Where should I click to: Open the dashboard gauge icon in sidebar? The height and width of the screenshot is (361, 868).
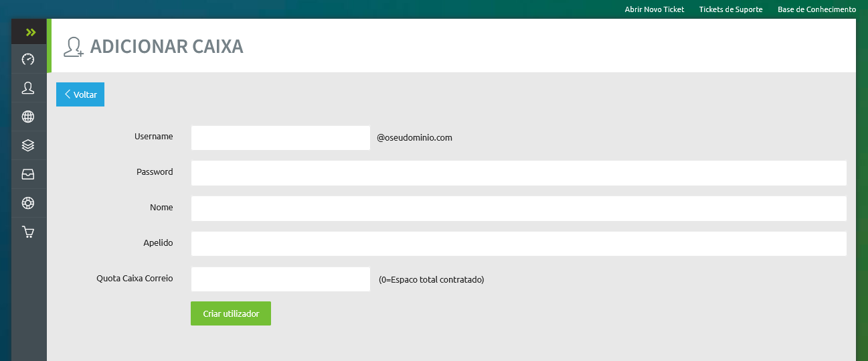tap(28, 59)
